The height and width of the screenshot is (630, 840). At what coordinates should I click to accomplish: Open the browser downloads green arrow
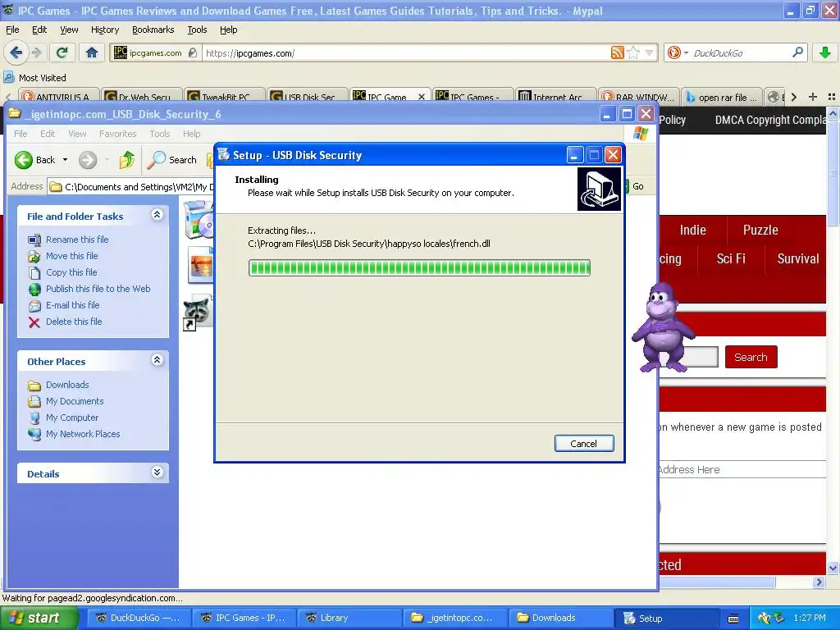pos(825,52)
